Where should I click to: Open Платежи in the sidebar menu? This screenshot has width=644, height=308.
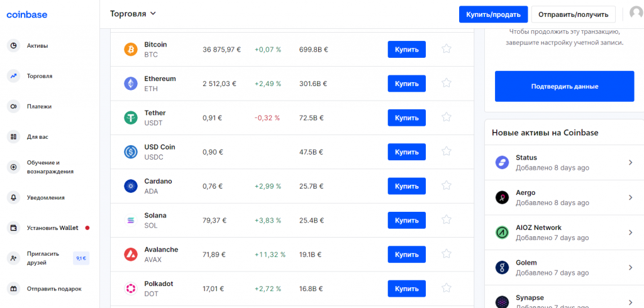pos(39,106)
